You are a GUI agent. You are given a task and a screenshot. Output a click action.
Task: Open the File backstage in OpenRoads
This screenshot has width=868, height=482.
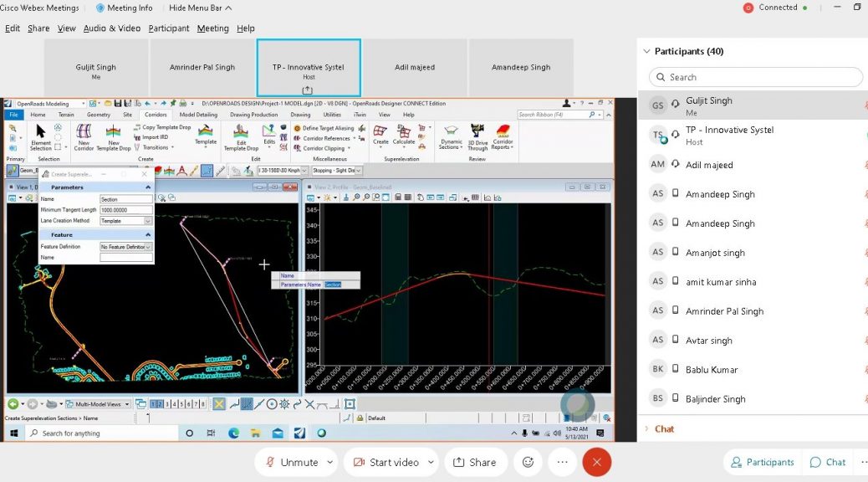coord(13,115)
